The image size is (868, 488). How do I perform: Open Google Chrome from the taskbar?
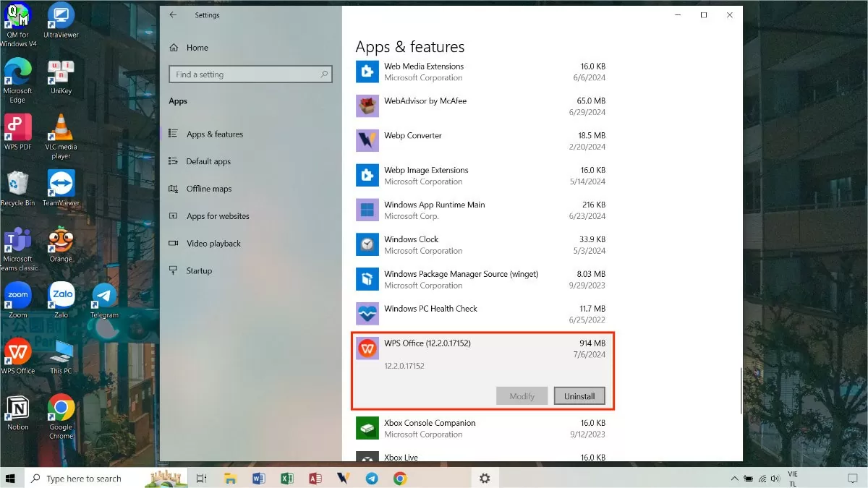pyautogui.click(x=400, y=478)
